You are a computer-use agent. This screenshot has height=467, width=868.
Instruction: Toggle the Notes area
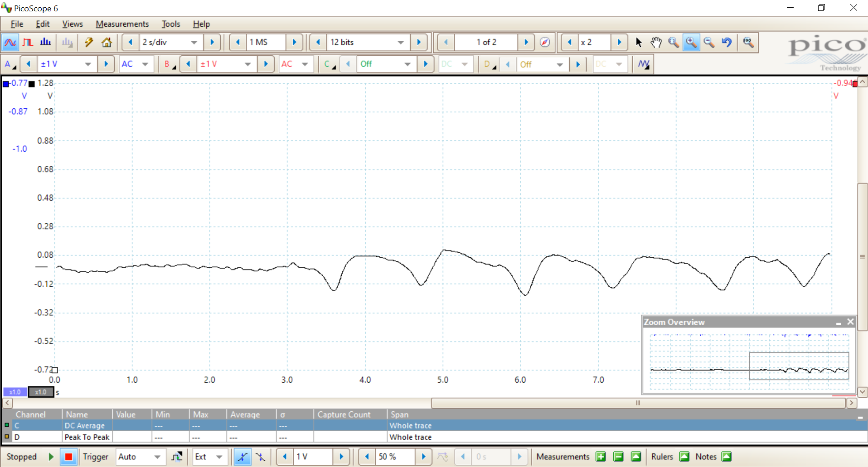[727, 457]
